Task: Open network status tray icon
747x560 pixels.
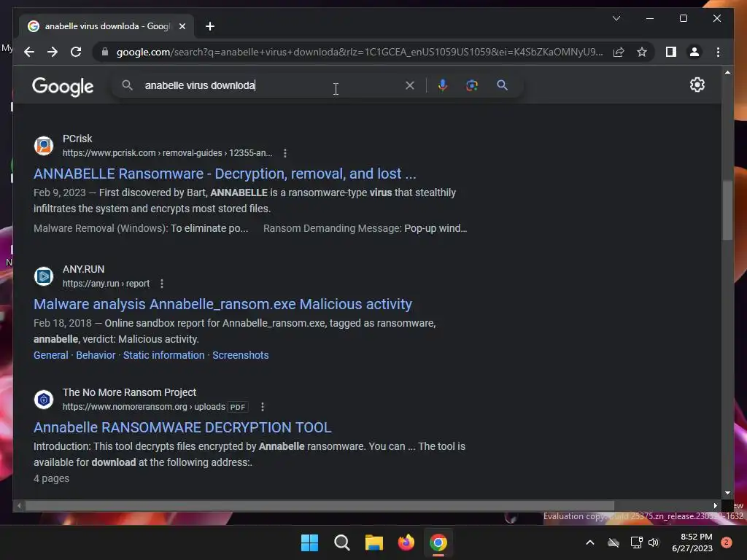Action: pos(636,542)
